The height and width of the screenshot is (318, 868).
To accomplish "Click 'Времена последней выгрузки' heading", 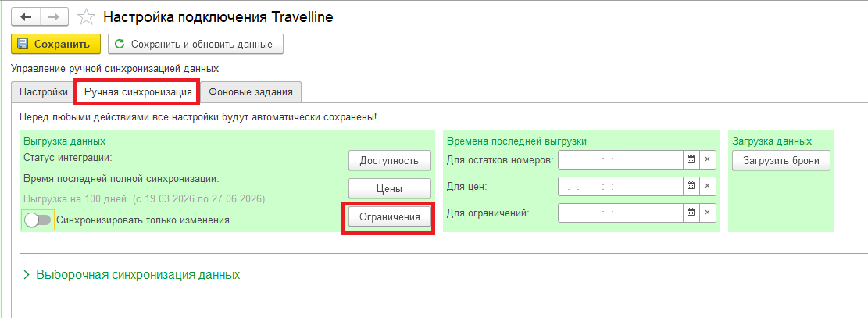I will pyautogui.click(x=516, y=141).
